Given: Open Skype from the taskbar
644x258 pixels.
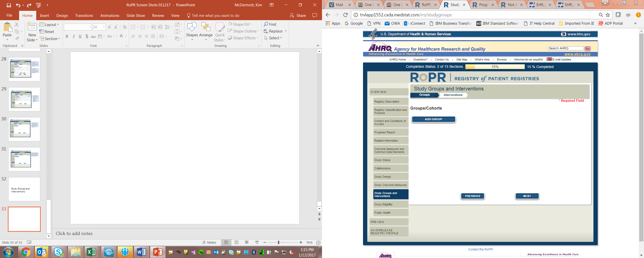Looking at the screenshot, I should [58, 252].
